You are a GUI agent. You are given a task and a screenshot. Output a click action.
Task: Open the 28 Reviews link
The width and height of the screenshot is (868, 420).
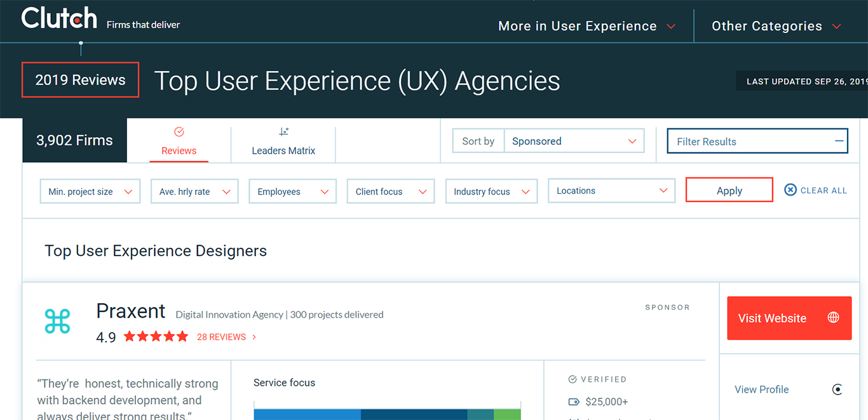(x=227, y=337)
